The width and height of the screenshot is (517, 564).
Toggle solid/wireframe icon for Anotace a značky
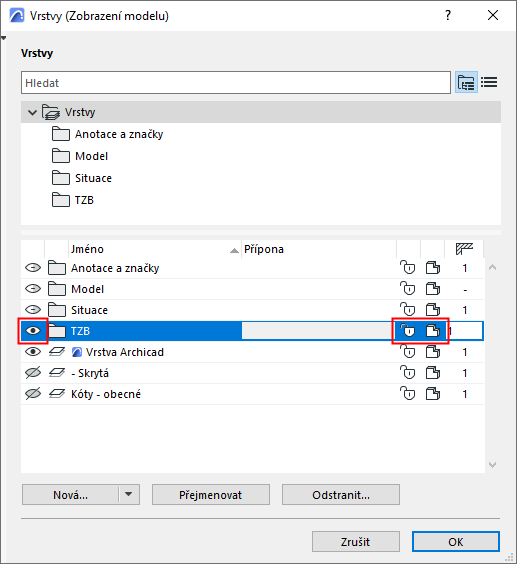432,268
